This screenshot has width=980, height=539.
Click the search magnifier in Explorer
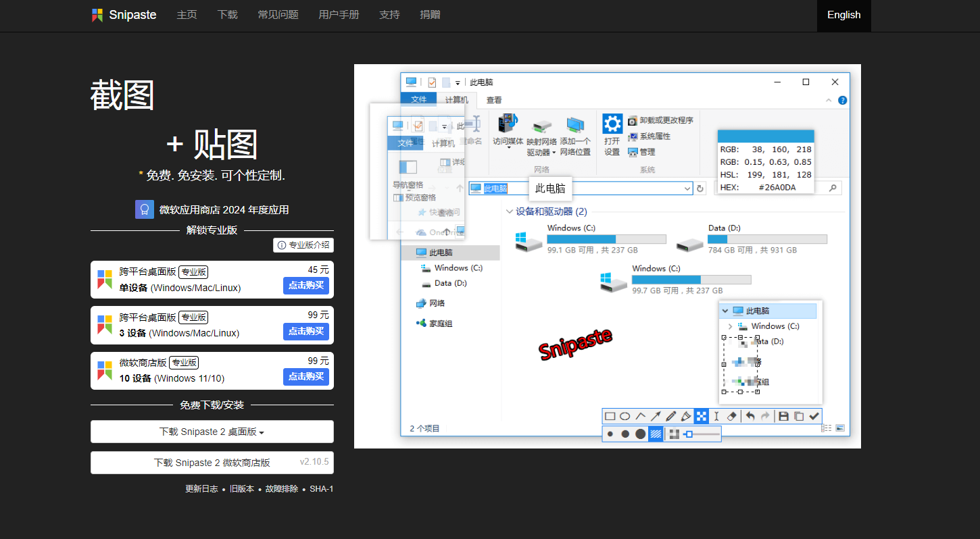pyautogui.click(x=833, y=188)
